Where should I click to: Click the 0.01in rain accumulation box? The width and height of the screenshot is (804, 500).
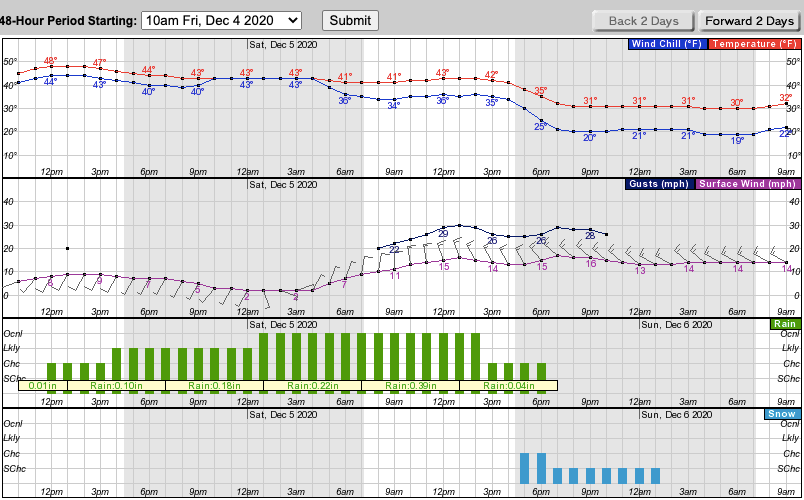(x=42, y=385)
